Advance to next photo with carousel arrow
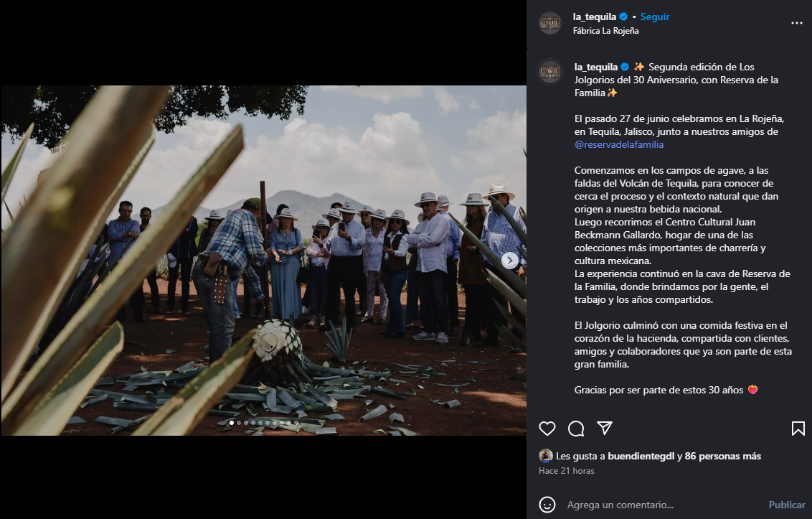This screenshot has width=812, height=519. click(x=509, y=261)
